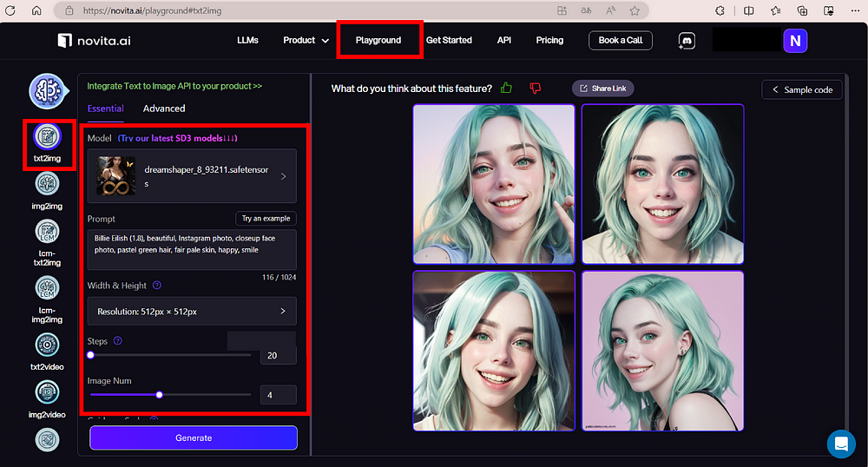Screen dimensions: 868x467
Task: Open the chat support bubble
Action: (x=841, y=444)
